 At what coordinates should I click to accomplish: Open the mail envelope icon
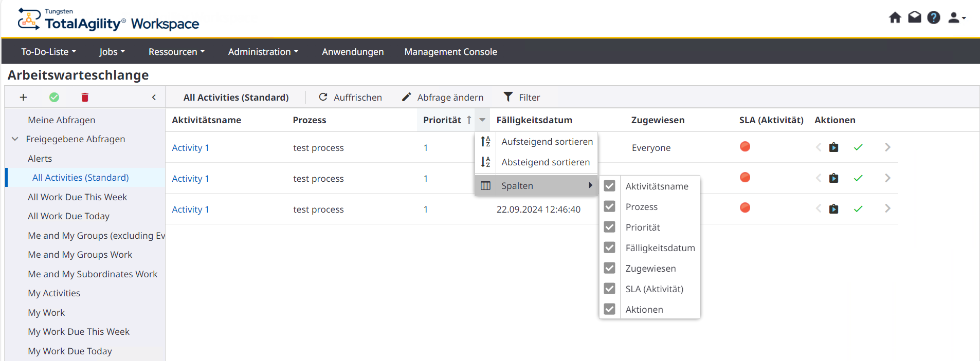914,18
